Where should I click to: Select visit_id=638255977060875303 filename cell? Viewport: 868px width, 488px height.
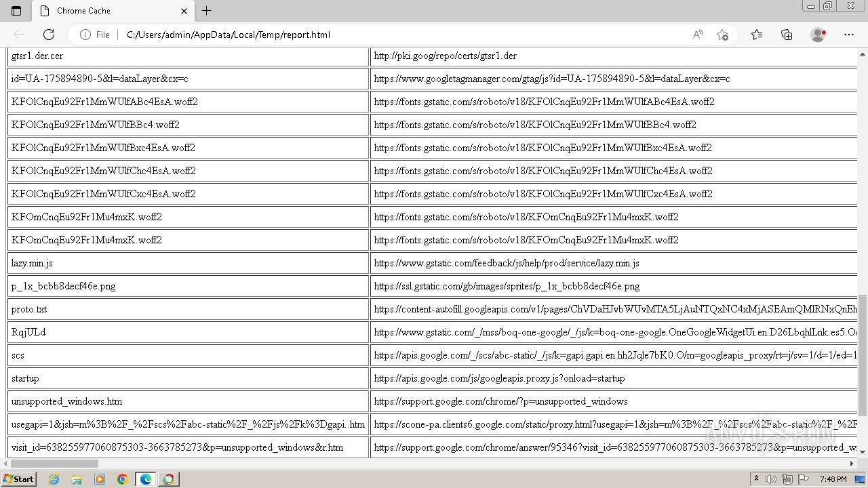[x=188, y=447]
